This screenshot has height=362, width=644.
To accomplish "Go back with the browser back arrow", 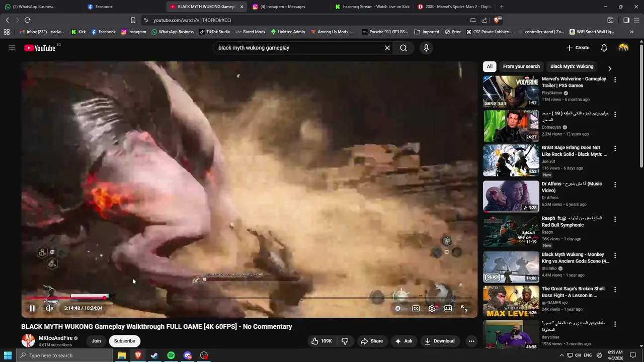I will pyautogui.click(x=7, y=20).
